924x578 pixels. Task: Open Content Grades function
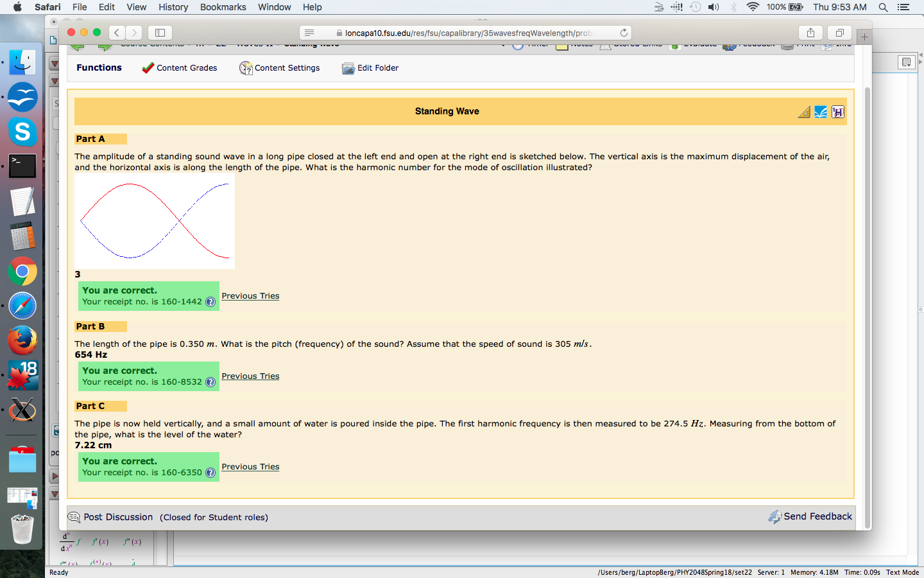pyautogui.click(x=180, y=67)
